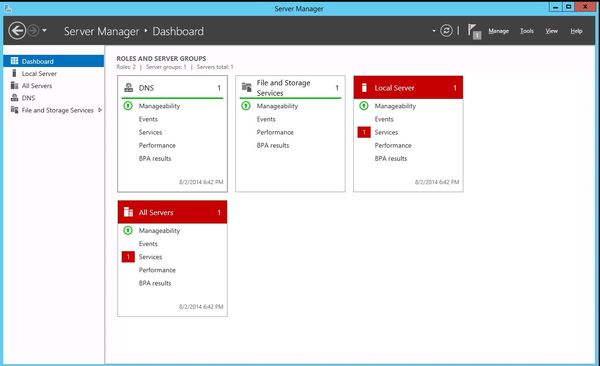Image resolution: width=600 pixels, height=366 pixels.
Task: Click the red Services alert badge in All Servers tile
Action: coord(128,257)
